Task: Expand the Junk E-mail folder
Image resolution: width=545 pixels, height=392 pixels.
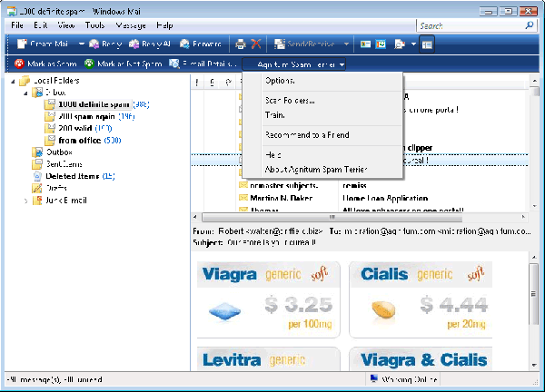Action: point(25,201)
